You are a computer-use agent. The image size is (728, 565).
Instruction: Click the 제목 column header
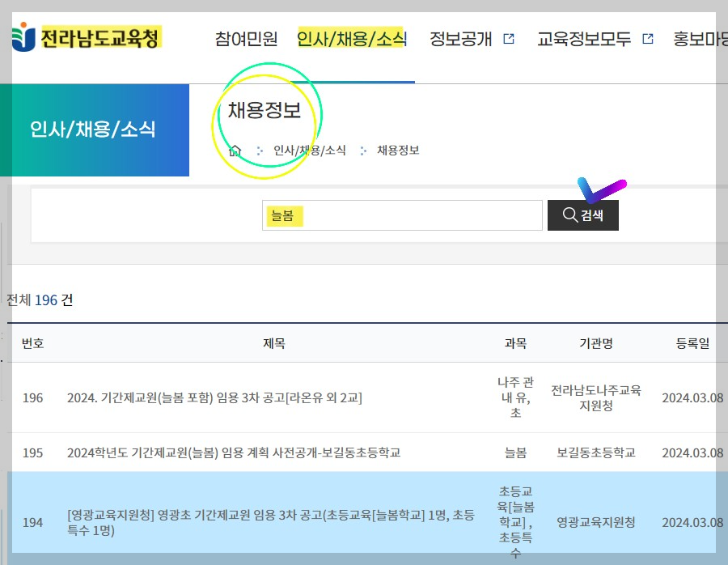pyautogui.click(x=273, y=342)
